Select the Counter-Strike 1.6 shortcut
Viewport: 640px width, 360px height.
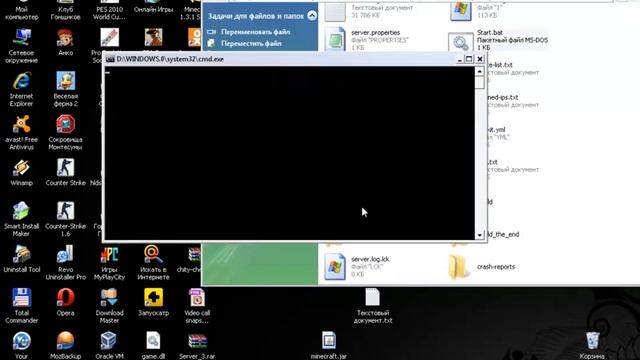click(65, 211)
